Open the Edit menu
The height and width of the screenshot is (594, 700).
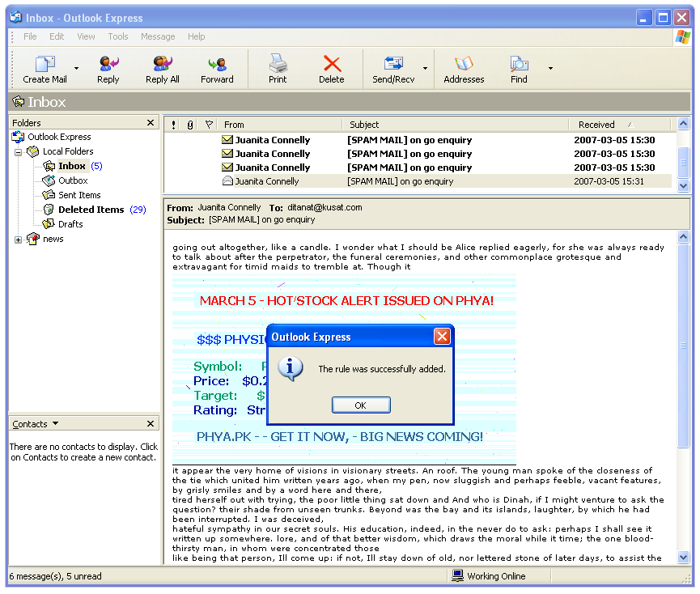pyautogui.click(x=57, y=36)
